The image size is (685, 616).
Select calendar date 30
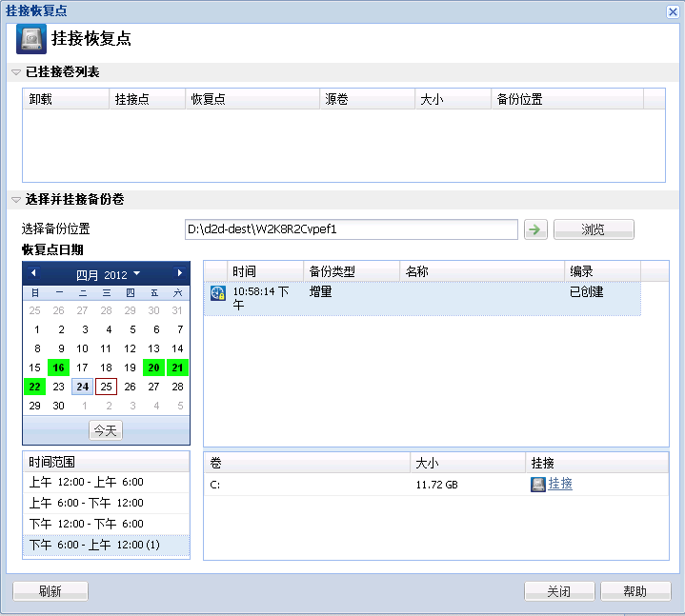click(x=58, y=406)
